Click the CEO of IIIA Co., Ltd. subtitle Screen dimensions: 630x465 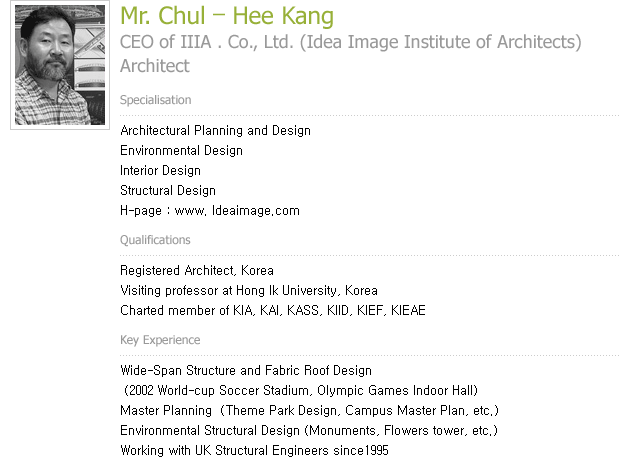[351, 42]
